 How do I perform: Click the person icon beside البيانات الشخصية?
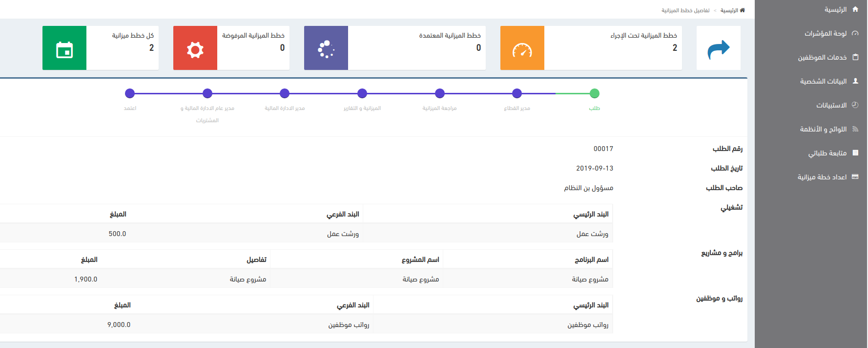click(x=855, y=81)
